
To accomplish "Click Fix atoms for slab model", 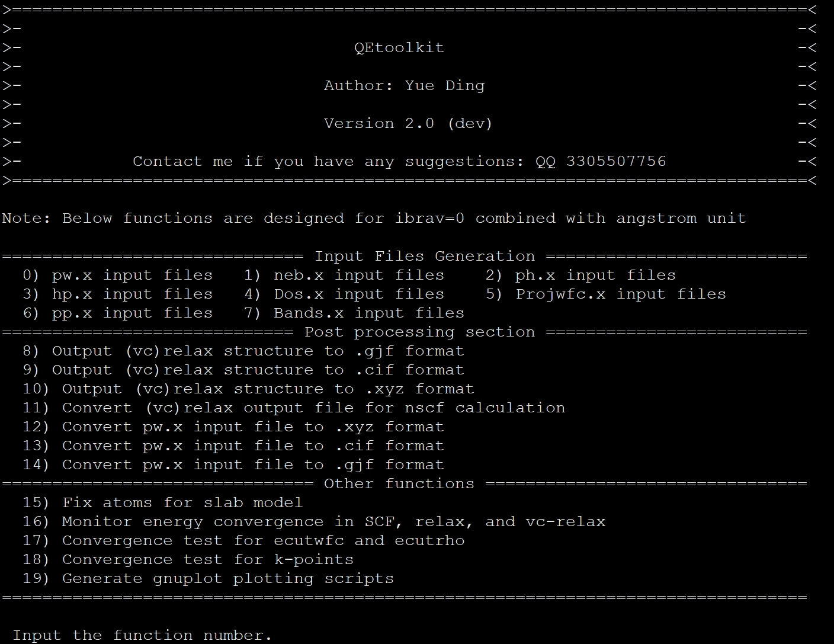I will pos(163,503).
